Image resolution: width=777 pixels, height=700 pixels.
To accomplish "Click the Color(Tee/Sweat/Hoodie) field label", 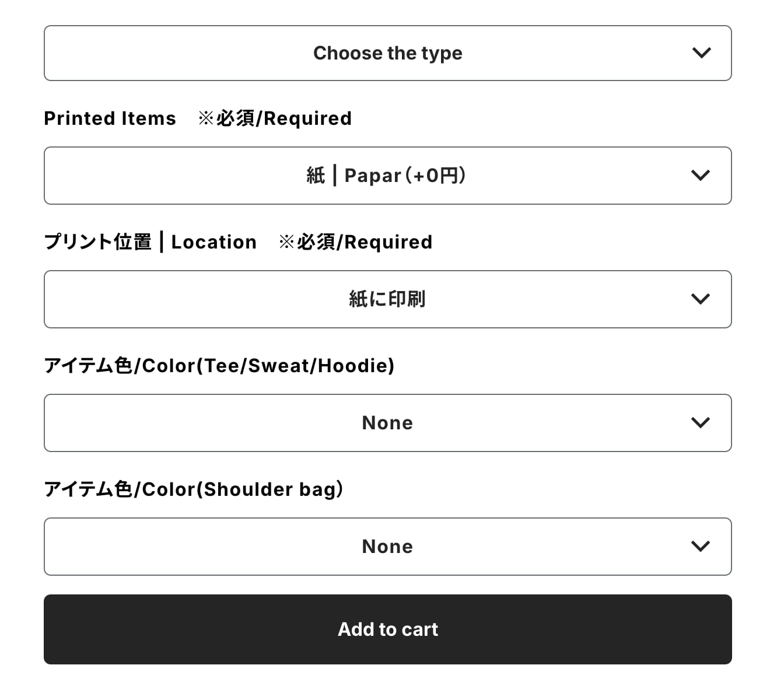I will pos(219,366).
